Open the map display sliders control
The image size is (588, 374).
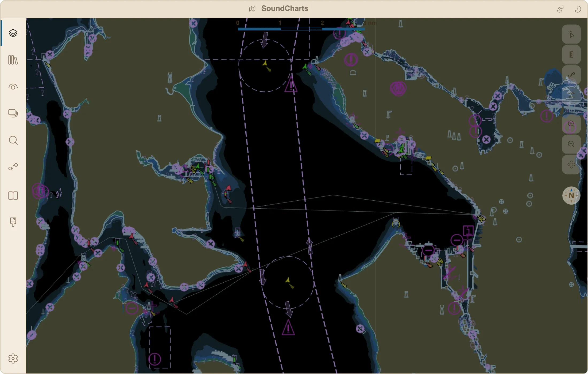tap(571, 95)
